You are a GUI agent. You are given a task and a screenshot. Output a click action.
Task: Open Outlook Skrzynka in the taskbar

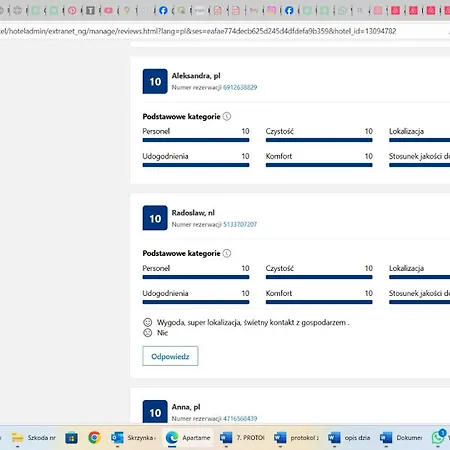pos(133,437)
